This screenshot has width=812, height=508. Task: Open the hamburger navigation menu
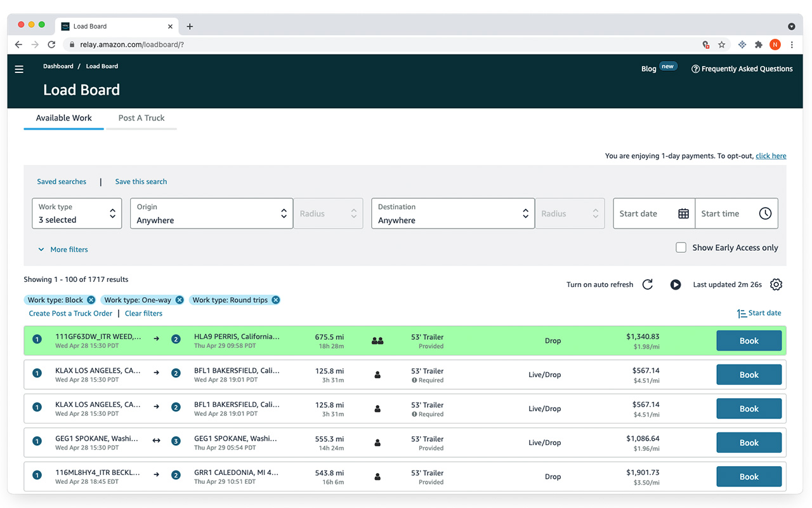coord(19,69)
